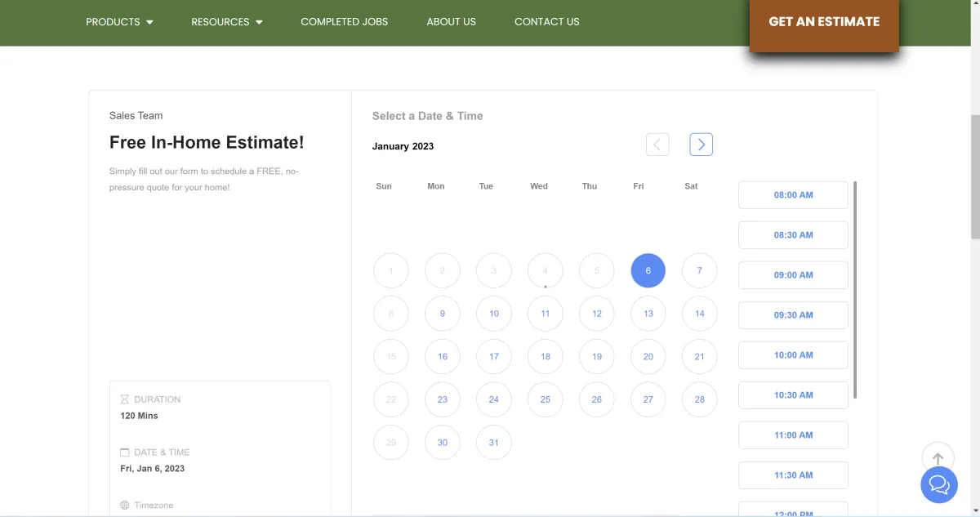This screenshot has height=517, width=980.
Task: Click the hourglass Duration icon
Action: [x=125, y=399]
